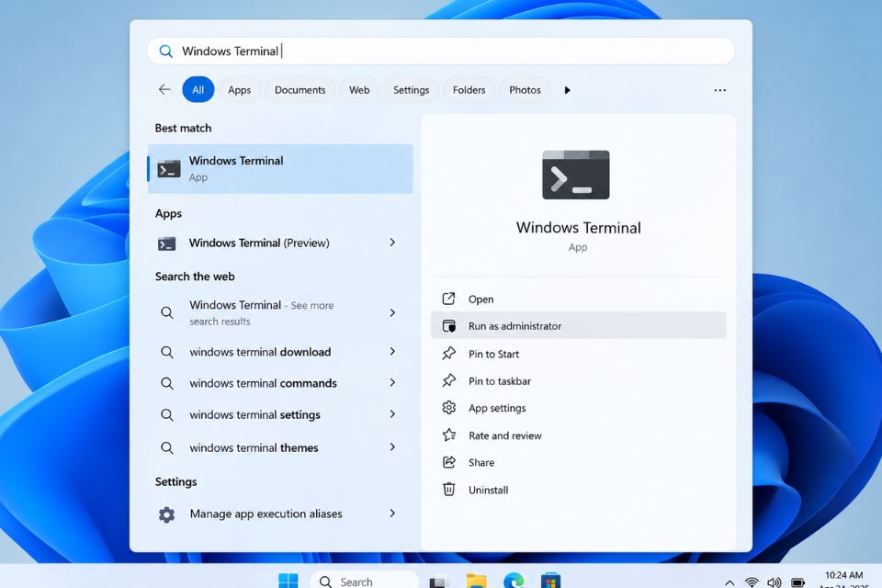Screen dimensions: 882x588
Task: Click the Wi-Fi icon in system tray
Action: pos(752,582)
